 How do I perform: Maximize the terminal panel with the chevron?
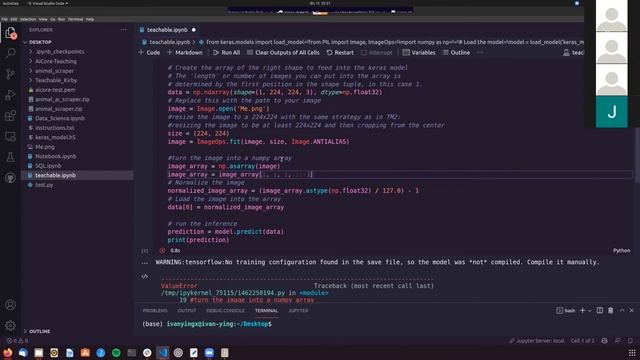click(x=622, y=311)
